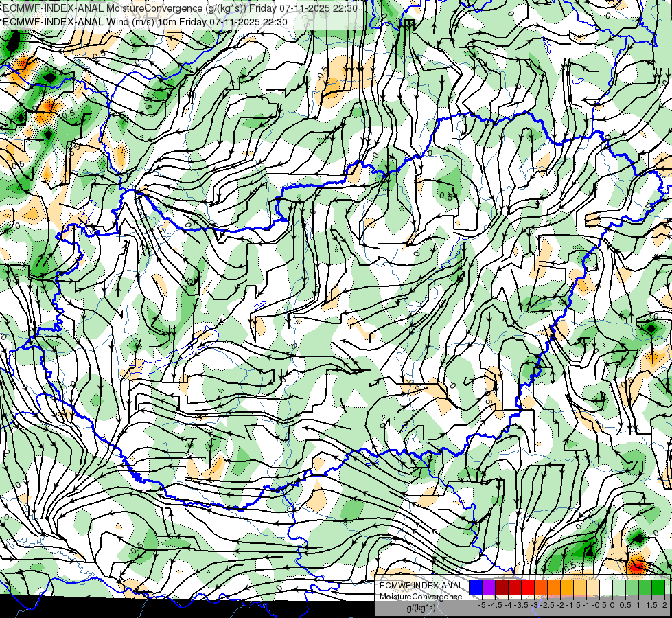Click the white legend swatch between -0.5 and 0
The image size is (672, 618).
coord(606,587)
